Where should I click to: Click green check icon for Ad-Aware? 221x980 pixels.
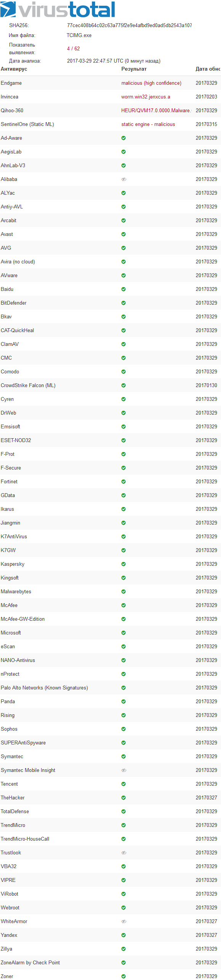coord(124,138)
